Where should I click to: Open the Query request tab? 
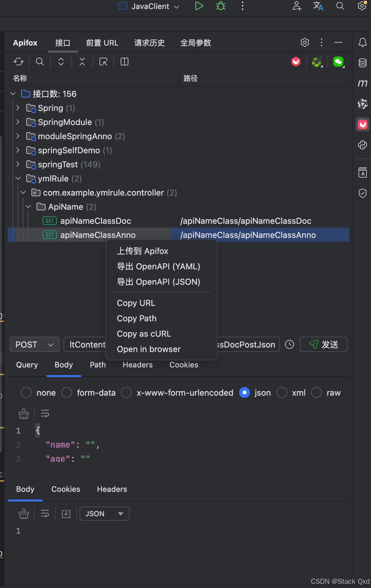click(27, 365)
